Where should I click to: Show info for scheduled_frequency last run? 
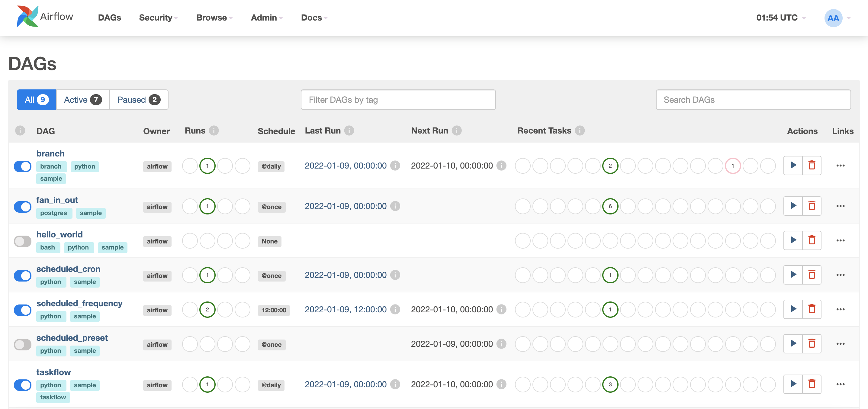395,309
